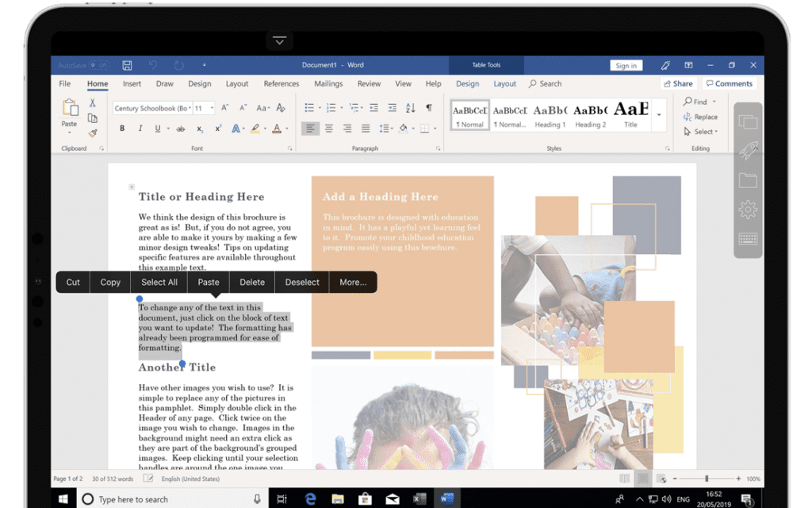The height and width of the screenshot is (508, 812).
Task: Open the keyboard icon in side panel
Action: pyautogui.click(x=748, y=238)
